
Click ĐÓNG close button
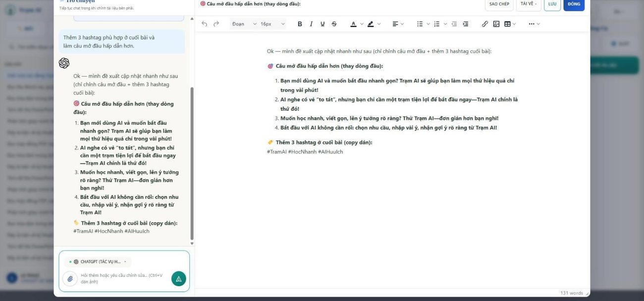[574, 4]
